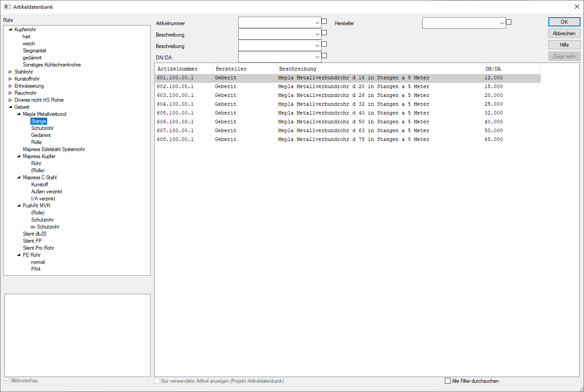
Task: Open the Hersteller filter dropdown
Action: pyautogui.click(x=502, y=23)
